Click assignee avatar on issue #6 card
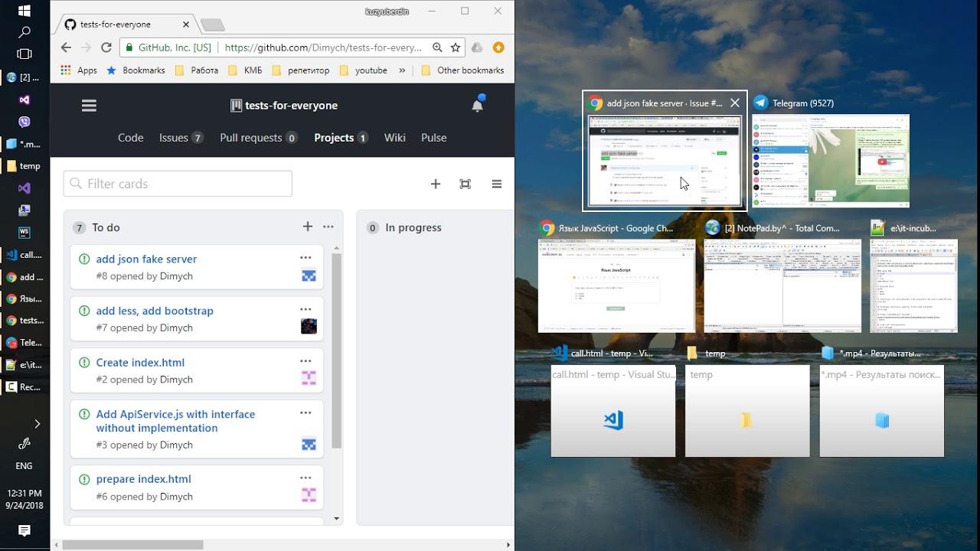Image resolution: width=980 pixels, height=551 pixels. tap(309, 495)
